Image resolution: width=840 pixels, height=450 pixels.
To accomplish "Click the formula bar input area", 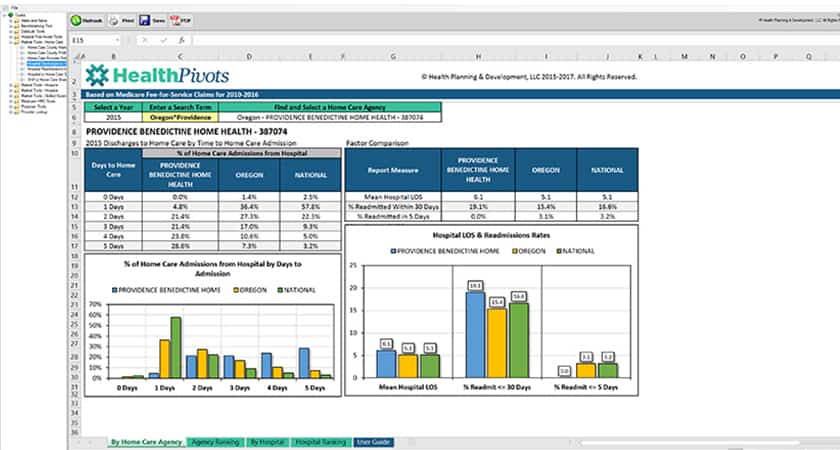I will [x=514, y=40].
